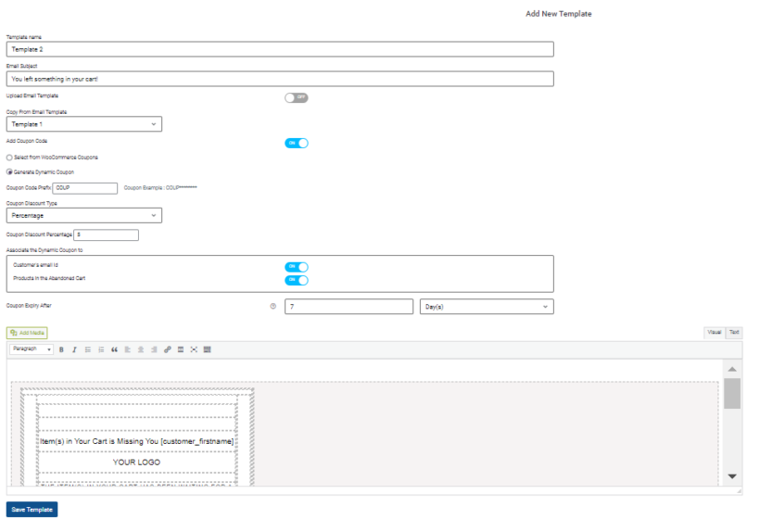The width and height of the screenshot is (760, 532).
Task: Click the Add New Template heading
Action: pyautogui.click(x=558, y=14)
